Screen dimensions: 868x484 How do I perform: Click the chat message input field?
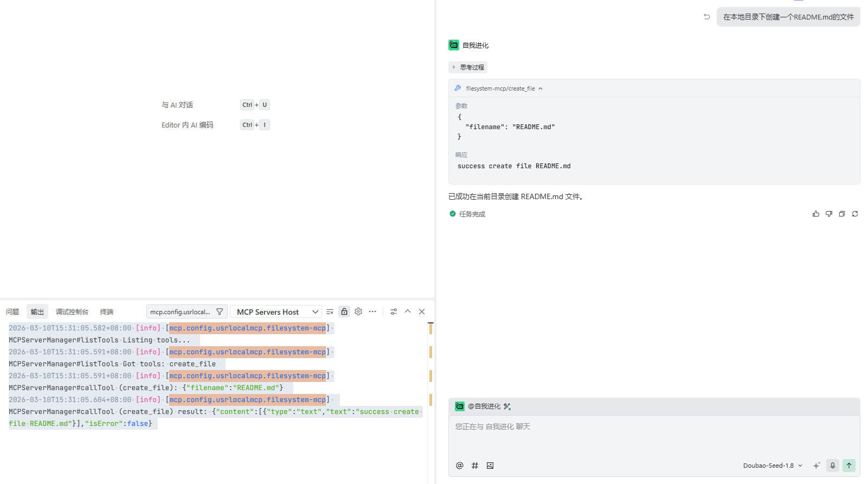(653, 437)
